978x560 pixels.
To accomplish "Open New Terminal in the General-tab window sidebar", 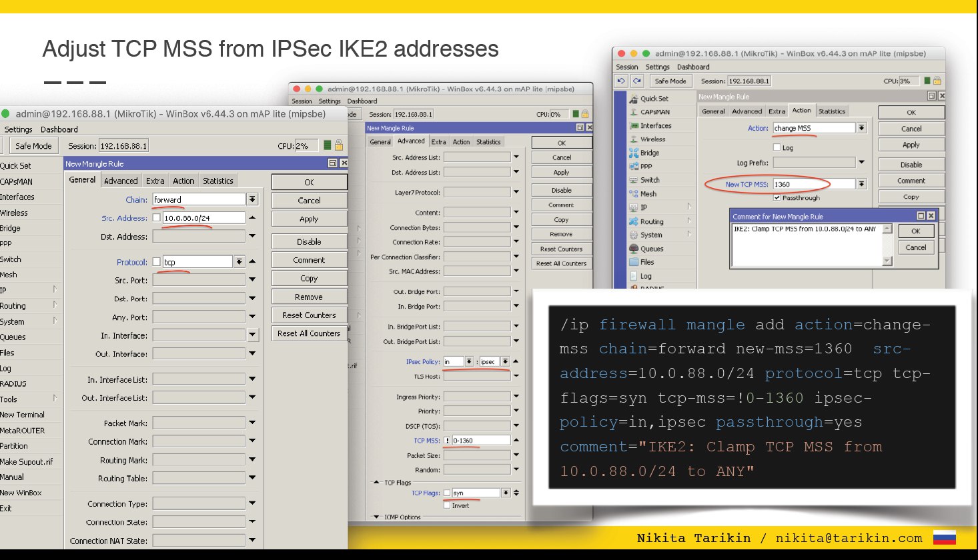I will coord(23,415).
